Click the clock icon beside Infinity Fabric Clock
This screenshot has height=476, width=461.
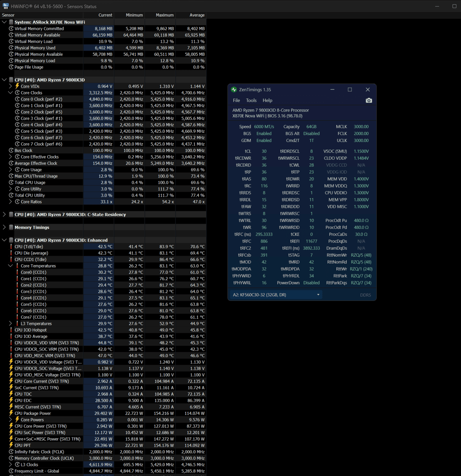(11, 452)
